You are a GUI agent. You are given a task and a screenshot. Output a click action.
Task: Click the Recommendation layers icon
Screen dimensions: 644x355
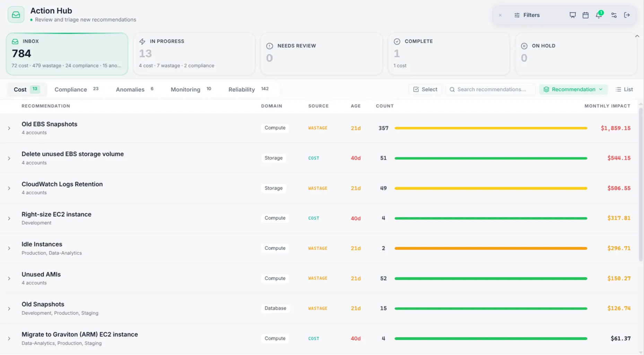pyautogui.click(x=546, y=90)
